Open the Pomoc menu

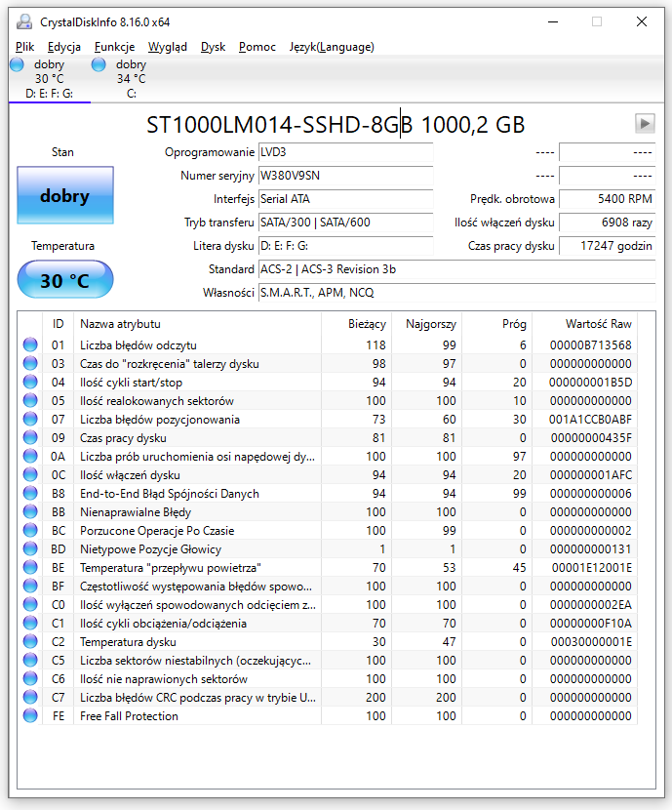257,47
